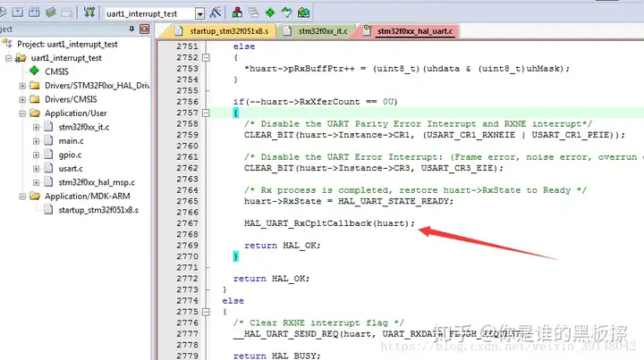
Task: Click the LOAD download-to-flash icon
Action: point(89,13)
